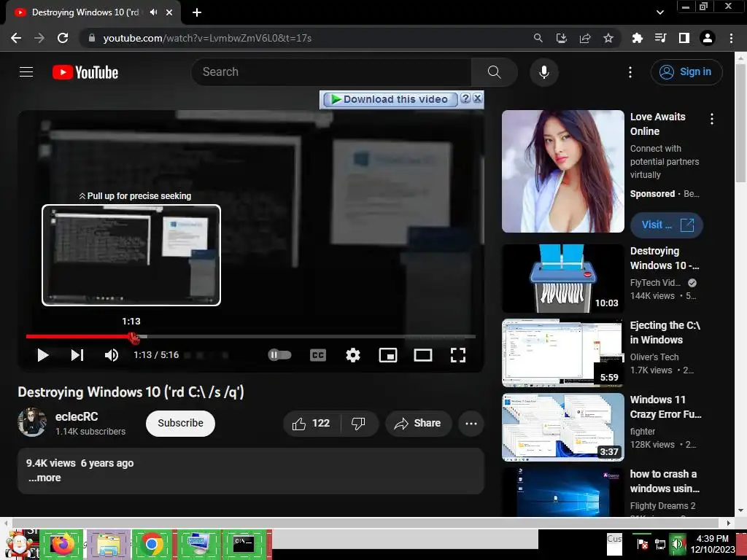This screenshot has width=747, height=560.
Task: Open eclecRC channel avatar
Action: [32, 422]
